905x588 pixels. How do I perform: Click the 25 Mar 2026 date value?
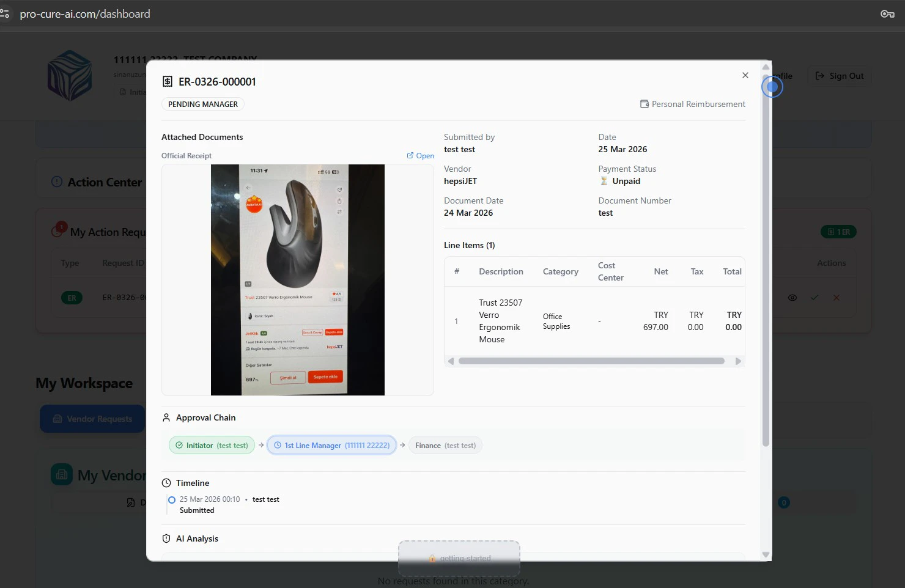coord(622,149)
